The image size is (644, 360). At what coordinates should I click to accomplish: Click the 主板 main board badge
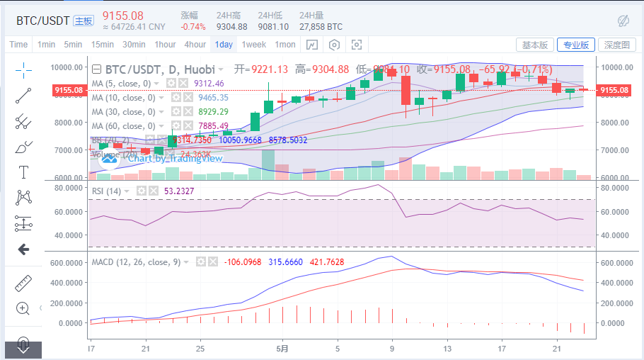(x=84, y=21)
